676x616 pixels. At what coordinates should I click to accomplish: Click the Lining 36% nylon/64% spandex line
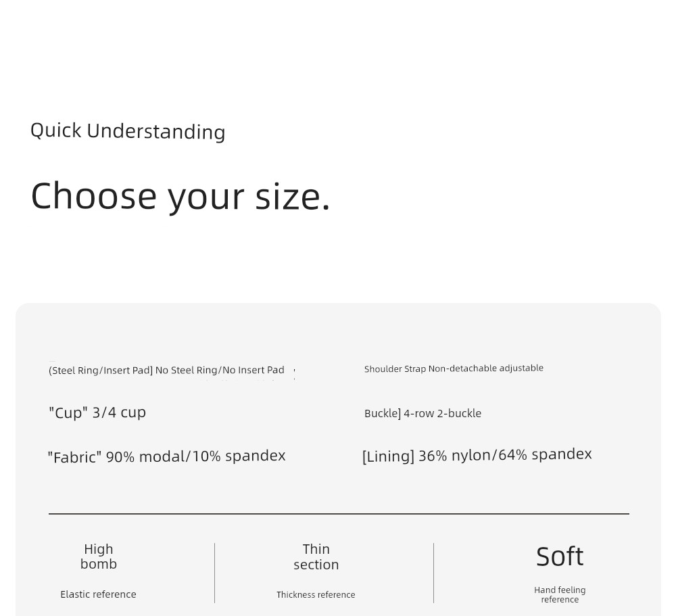point(477,455)
